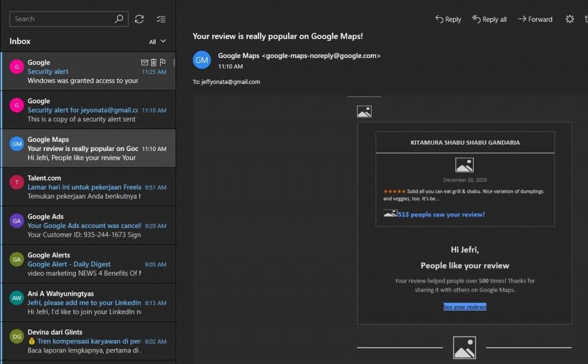Refresh the inbox using the sync icon

[x=139, y=18]
